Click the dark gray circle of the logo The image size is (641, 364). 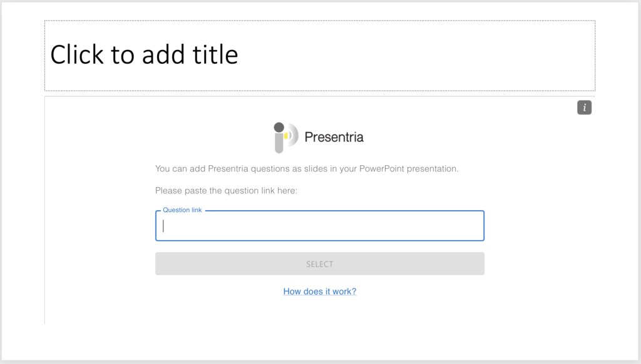(279, 127)
